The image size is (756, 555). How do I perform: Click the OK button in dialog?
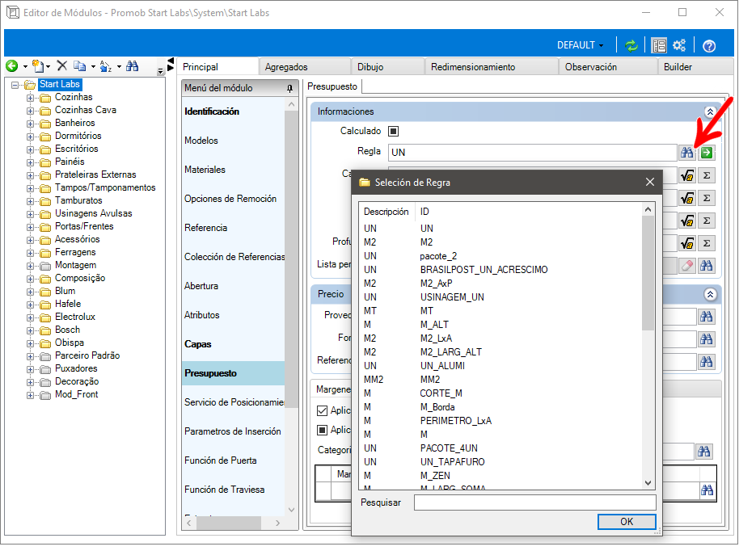(627, 522)
